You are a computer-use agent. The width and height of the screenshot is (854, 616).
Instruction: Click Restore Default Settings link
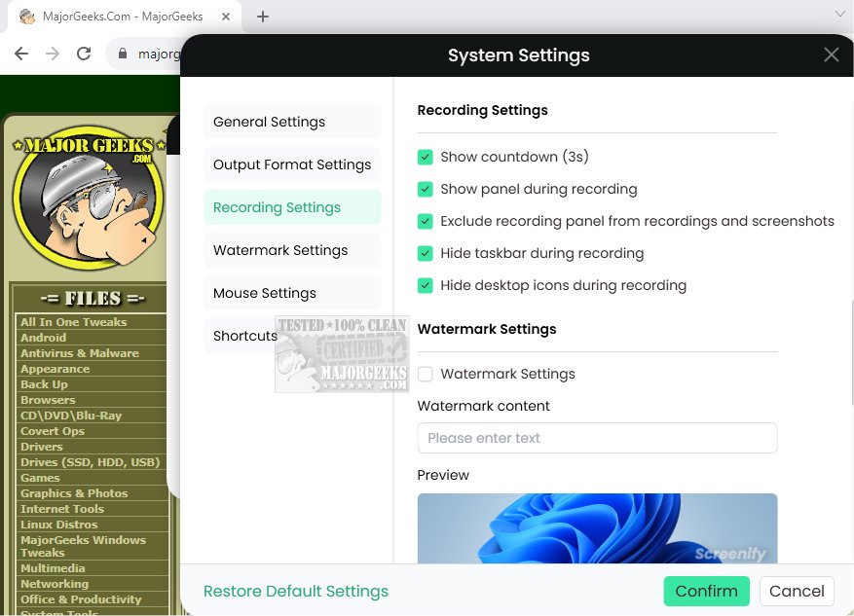tap(296, 591)
